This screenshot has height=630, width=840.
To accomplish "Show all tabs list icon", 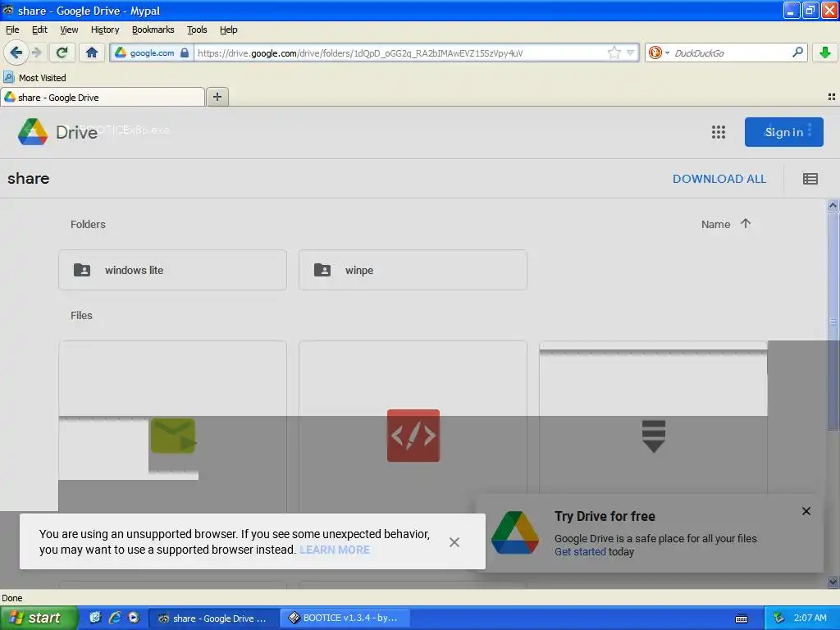I will click(x=832, y=97).
